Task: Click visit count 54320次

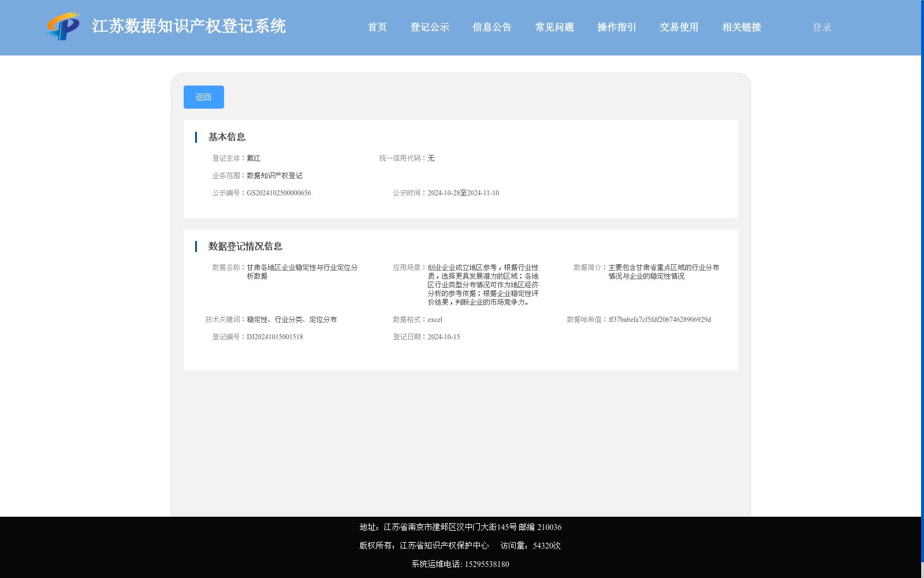Action: pyautogui.click(x=547, y=546)
